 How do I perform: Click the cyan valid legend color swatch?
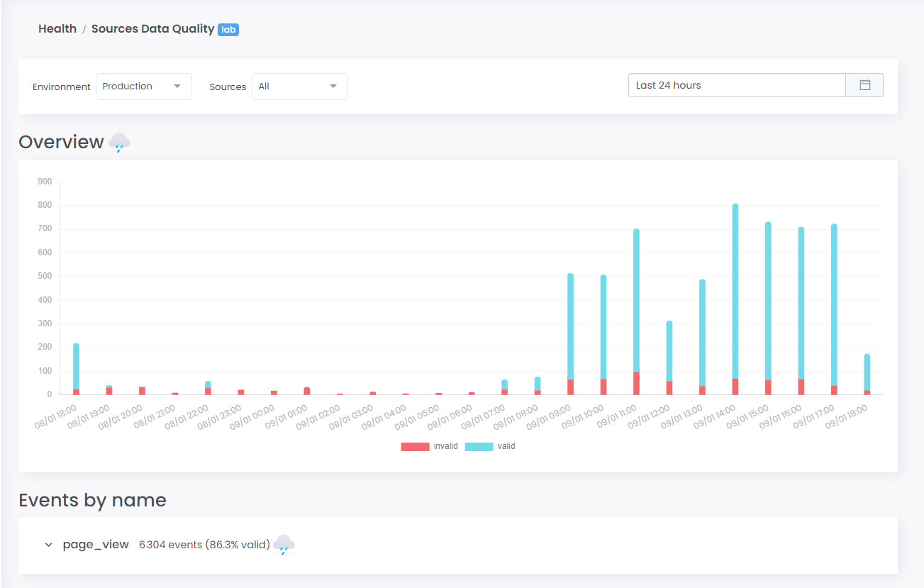tap(479, 446)
